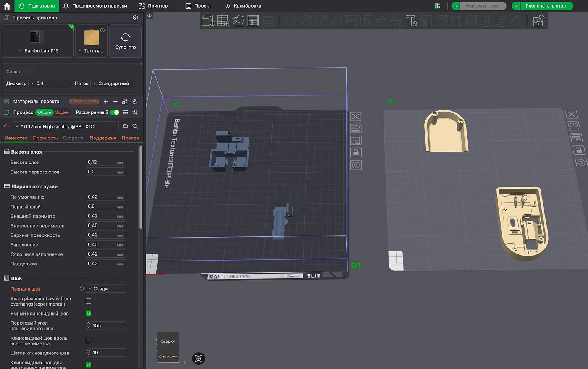The width and height of the screenshot is (588, 369).
Task: Click the Auto orient toolbar icon
Action: pyautogui.click(x=238, y=21)
